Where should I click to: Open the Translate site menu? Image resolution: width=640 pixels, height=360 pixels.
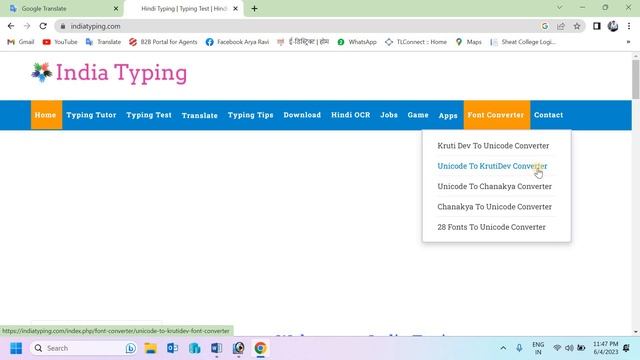click(x=200, y=116)
